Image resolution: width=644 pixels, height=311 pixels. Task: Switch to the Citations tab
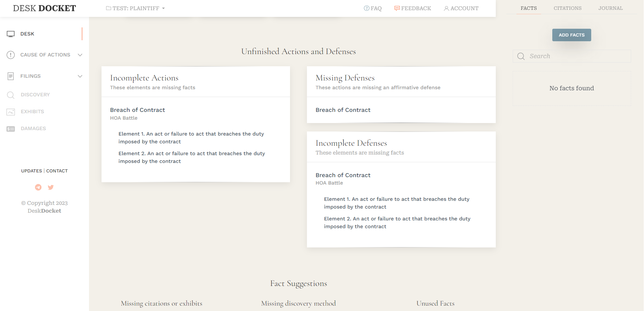tap(568, 8)
